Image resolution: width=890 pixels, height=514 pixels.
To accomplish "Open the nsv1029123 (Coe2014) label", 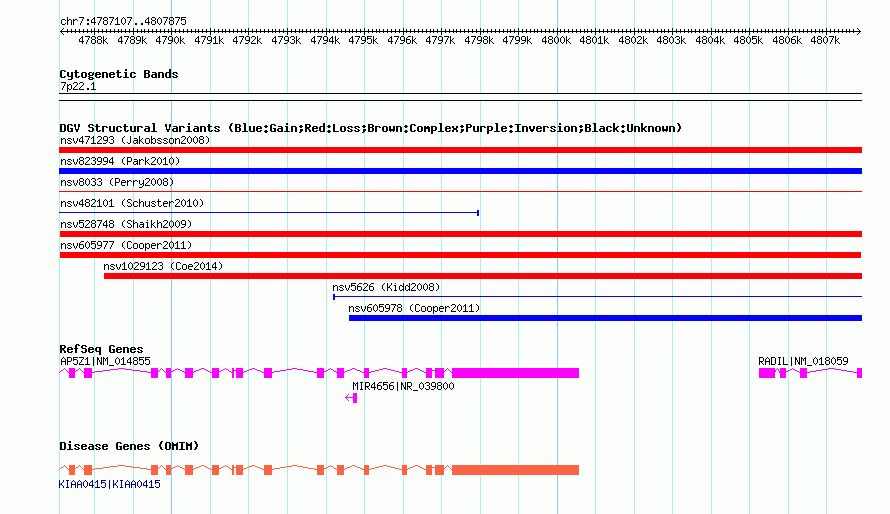I will click(x=163, y=266).
